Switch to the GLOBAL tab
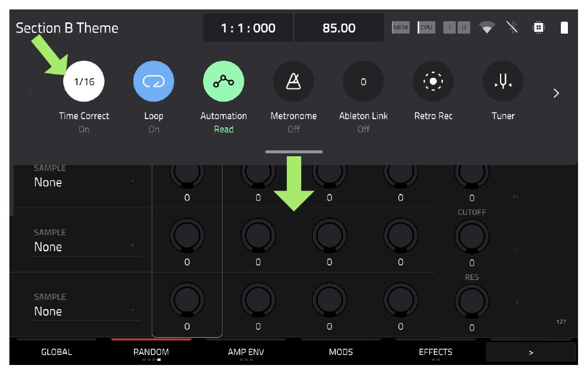 click(56, 352)
